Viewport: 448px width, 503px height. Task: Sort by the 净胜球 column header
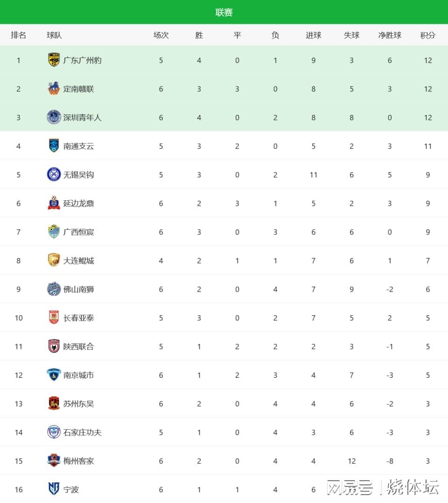pos(390,35)
